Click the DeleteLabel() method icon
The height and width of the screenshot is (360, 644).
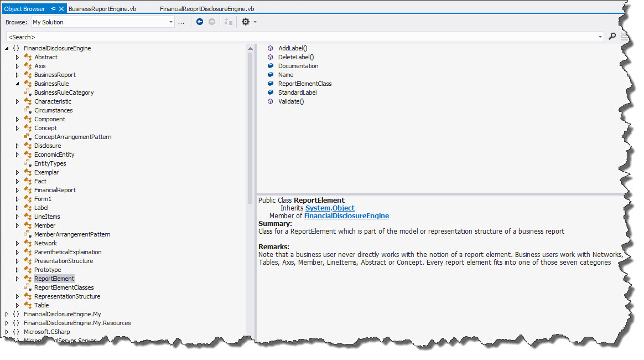pos(270,57)
